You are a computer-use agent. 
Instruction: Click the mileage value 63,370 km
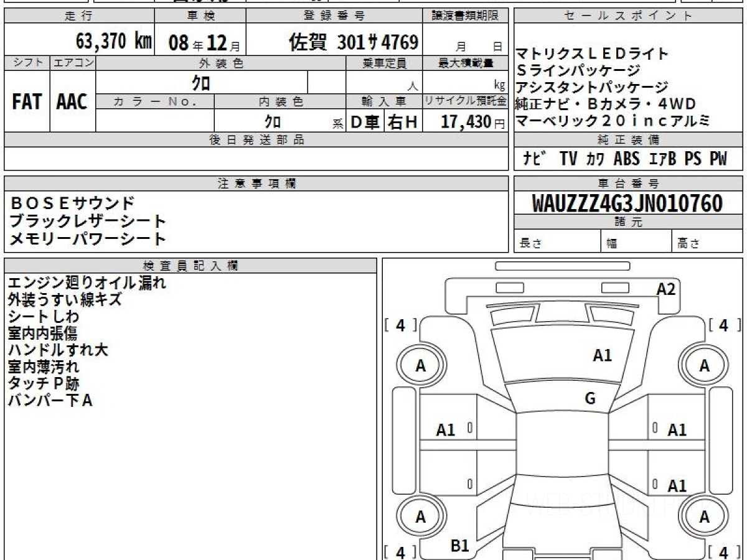(x=114, y=41)
